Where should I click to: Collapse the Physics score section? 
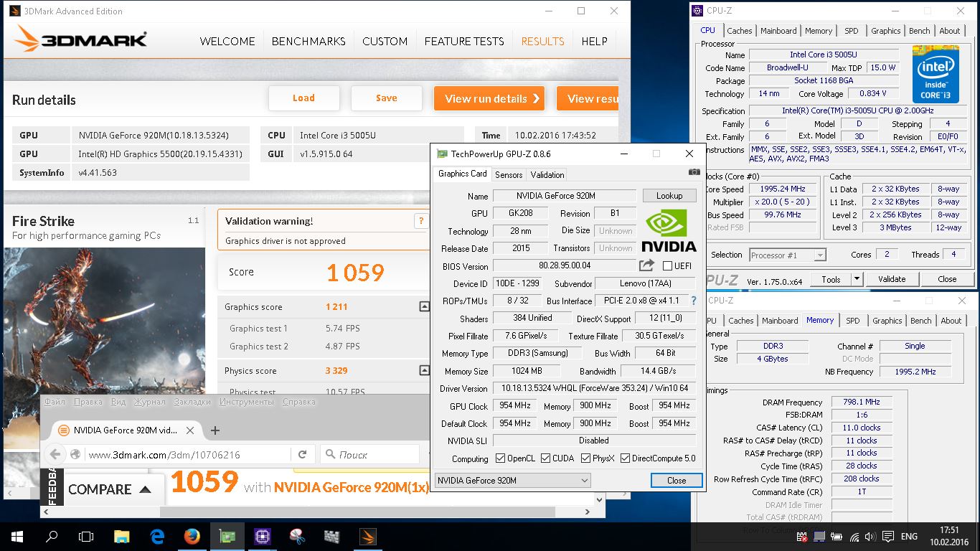(x=424, y=370)
